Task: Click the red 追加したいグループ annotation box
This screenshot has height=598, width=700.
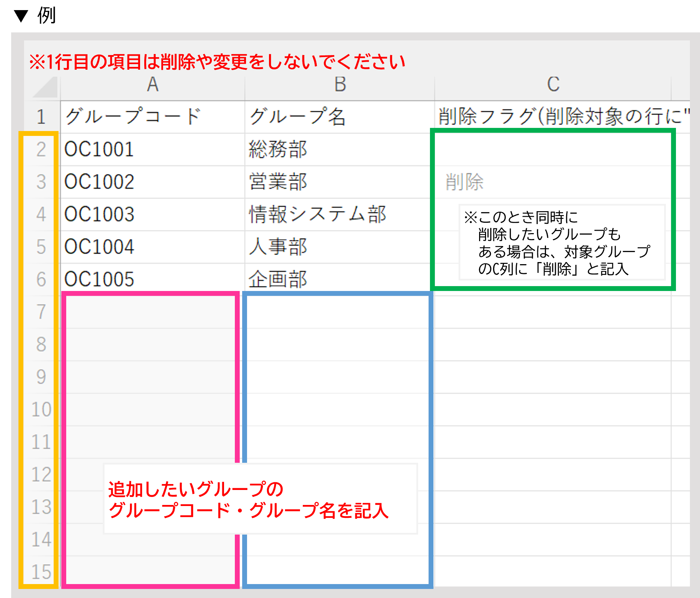Action: (x=260, y=499)
